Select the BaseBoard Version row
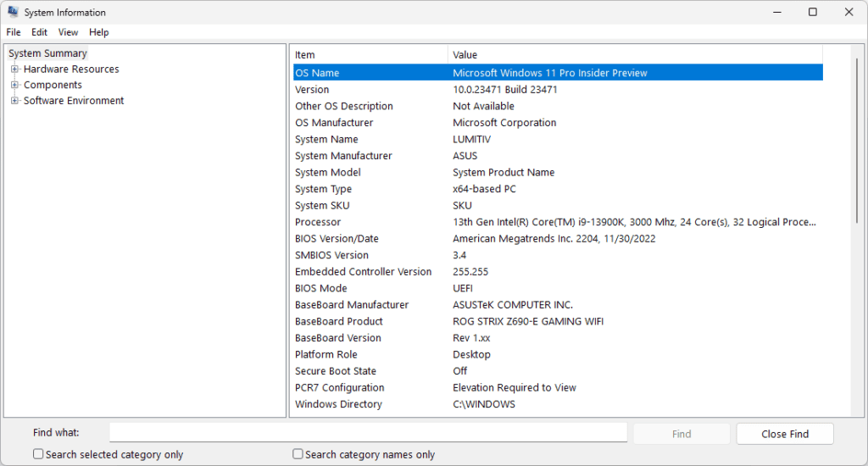Viewport: 868px width, 466px height. pyautogui.click(x=558, y=338)
